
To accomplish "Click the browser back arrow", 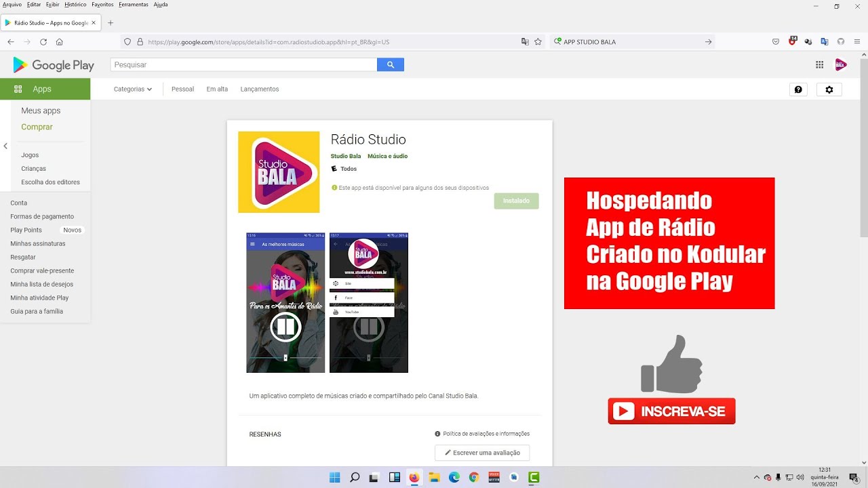I will pos(10,42).
